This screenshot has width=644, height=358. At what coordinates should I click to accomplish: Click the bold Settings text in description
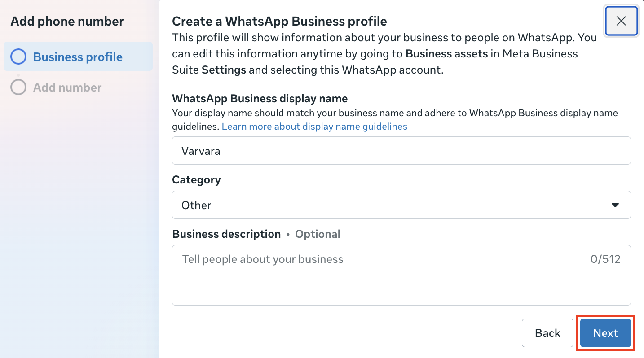(x=224, y=70)
